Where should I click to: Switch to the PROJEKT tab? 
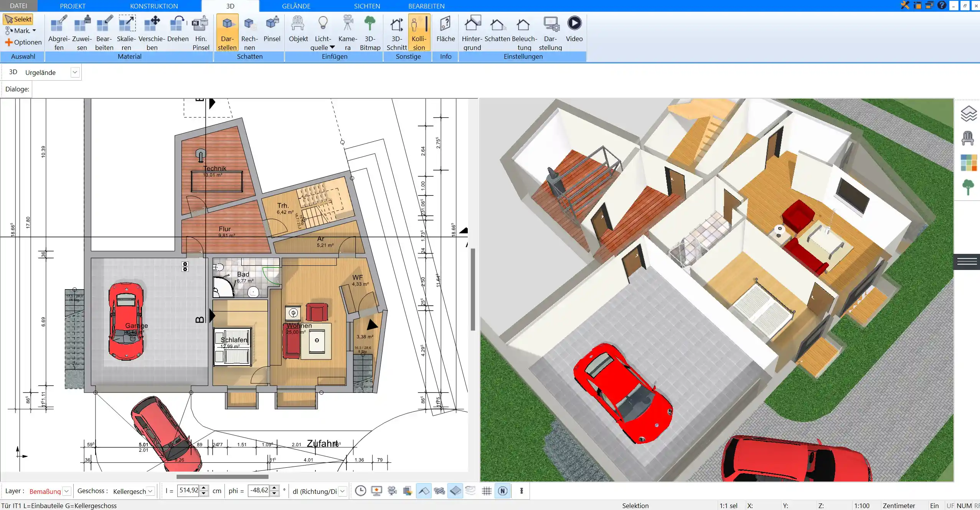[73, 6]
